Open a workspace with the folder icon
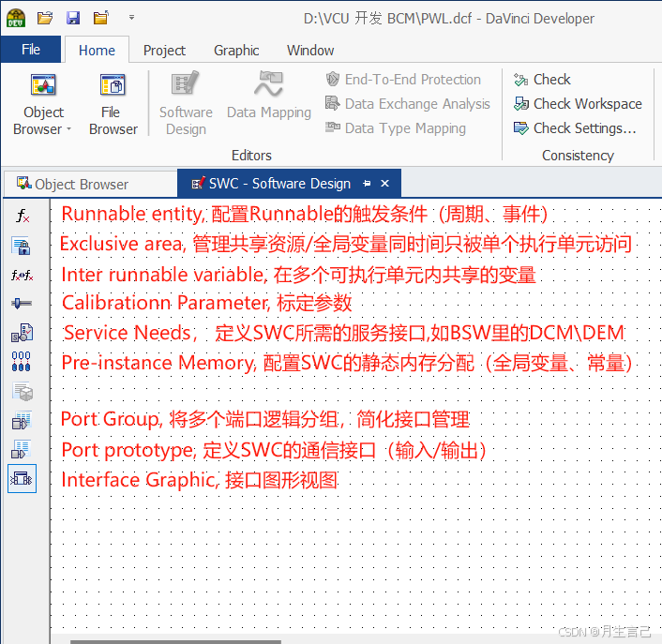The width and height of the screenshot is (662, 644). [45, 18]
